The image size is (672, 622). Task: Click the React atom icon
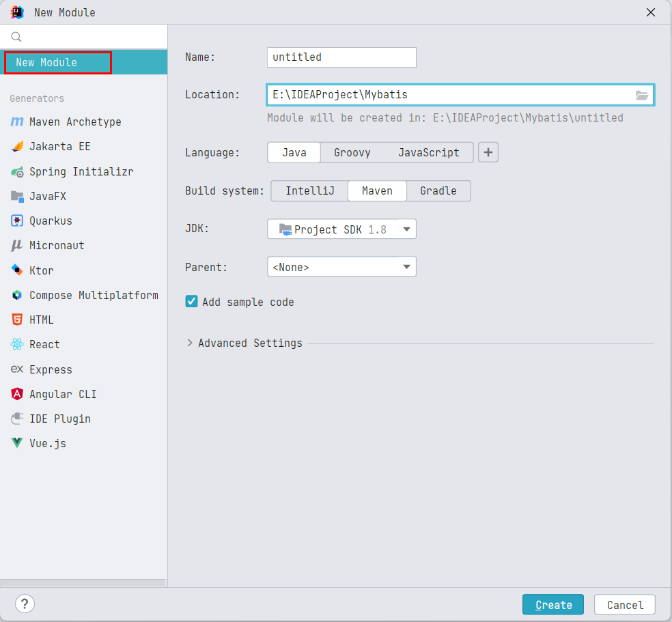(17, 344)
